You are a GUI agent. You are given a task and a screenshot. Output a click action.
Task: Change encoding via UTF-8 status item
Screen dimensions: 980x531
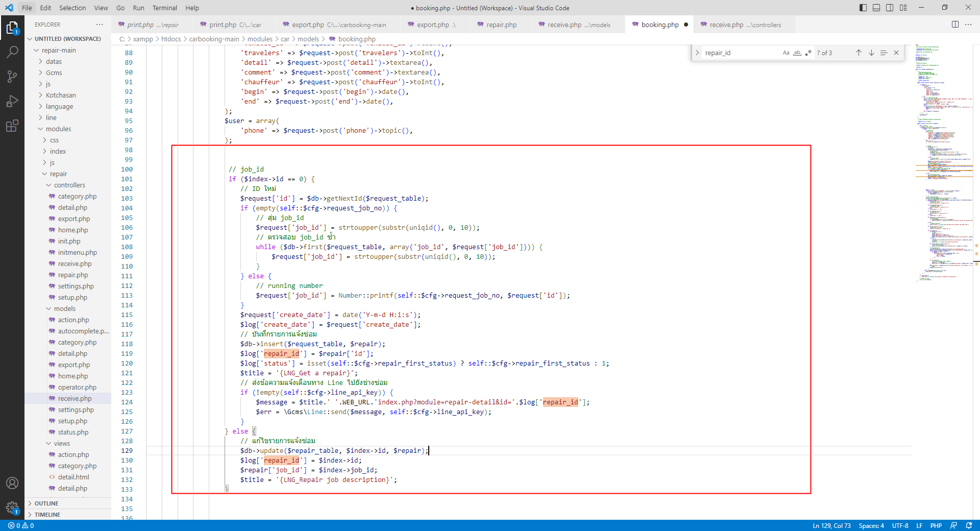900,525
